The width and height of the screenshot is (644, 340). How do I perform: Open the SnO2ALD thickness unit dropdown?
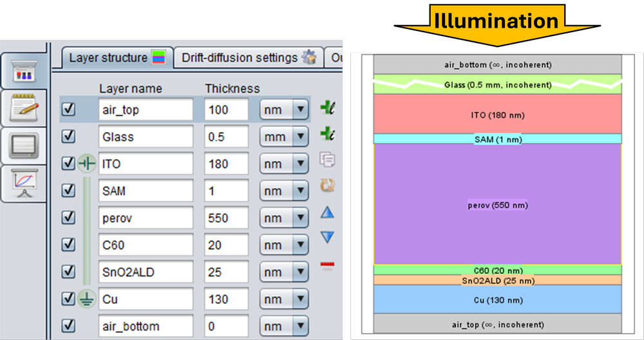point(284,272)
